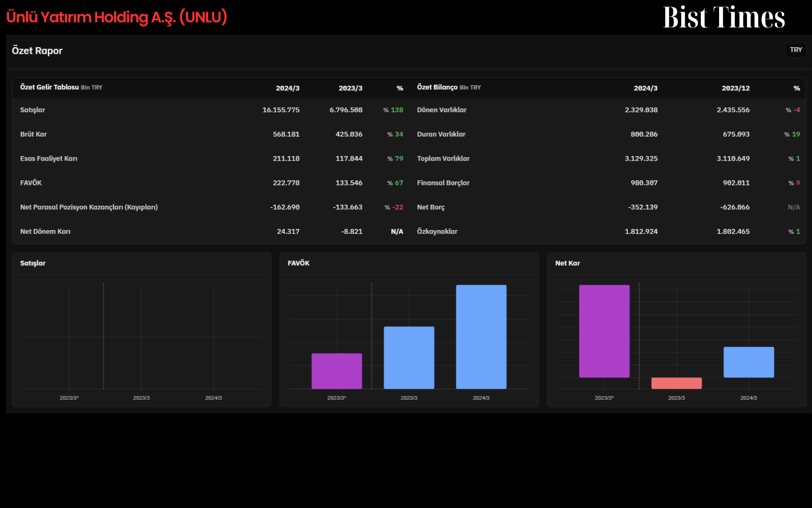Click the red 2023/3 Net Kar bar
812x508 pixels.
coord(676,383)
